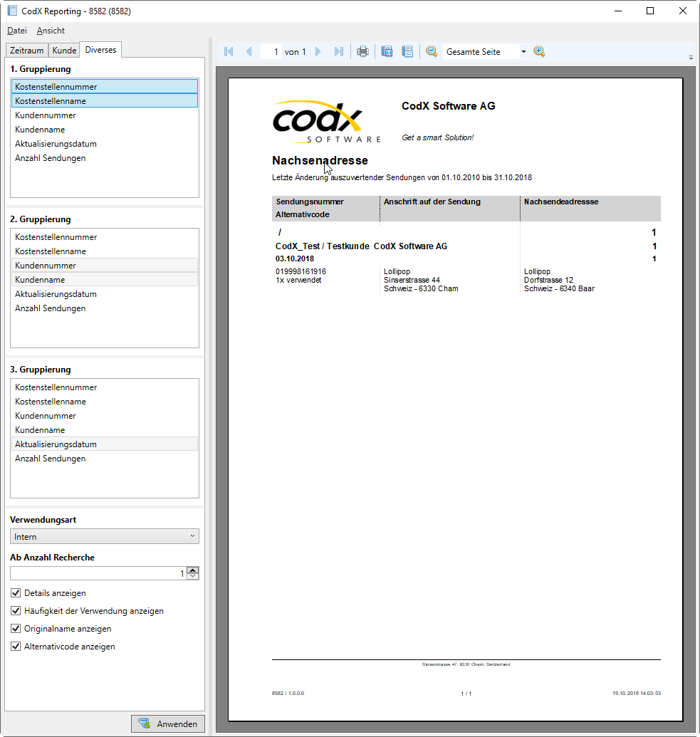Screen dimensions: 700x737
Task: Switch to the Zeitraum tab
Action: pos(26,50)
